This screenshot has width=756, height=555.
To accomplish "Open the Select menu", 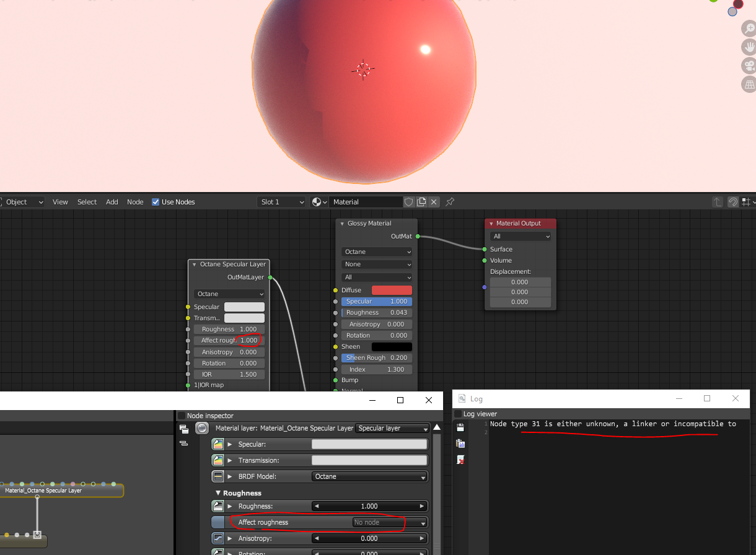I will (x=87, y=202).
